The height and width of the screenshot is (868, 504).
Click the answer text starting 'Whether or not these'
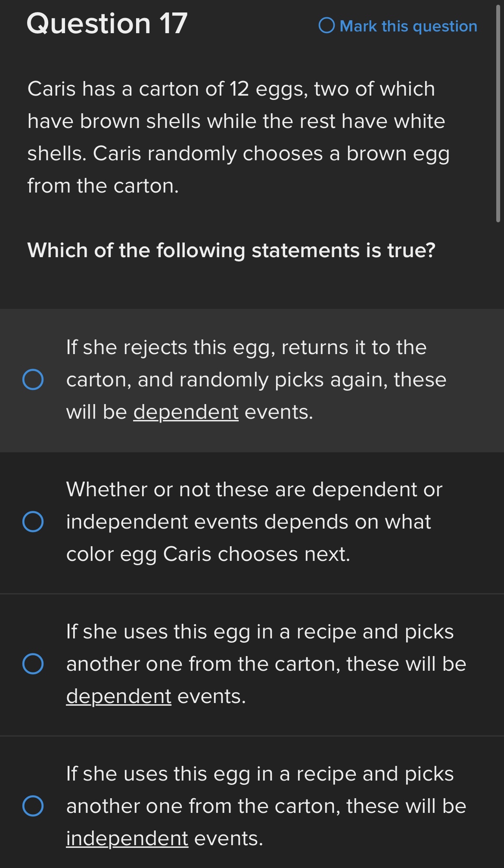click(254, 490)
